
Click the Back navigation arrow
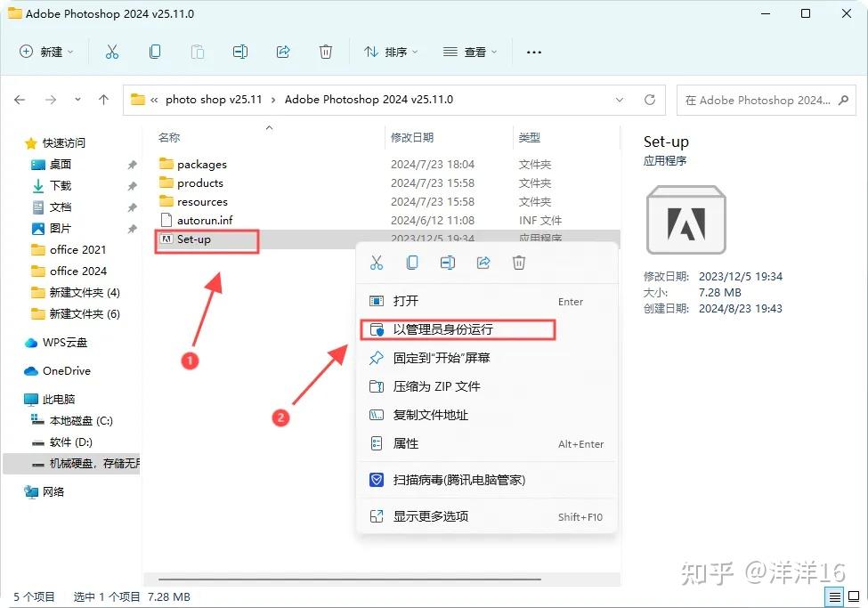20,101
